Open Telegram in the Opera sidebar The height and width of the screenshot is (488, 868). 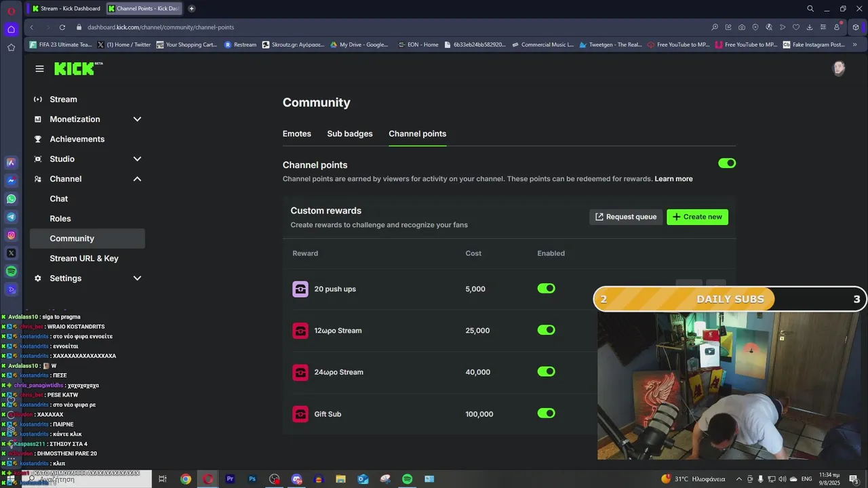point(11,217)
